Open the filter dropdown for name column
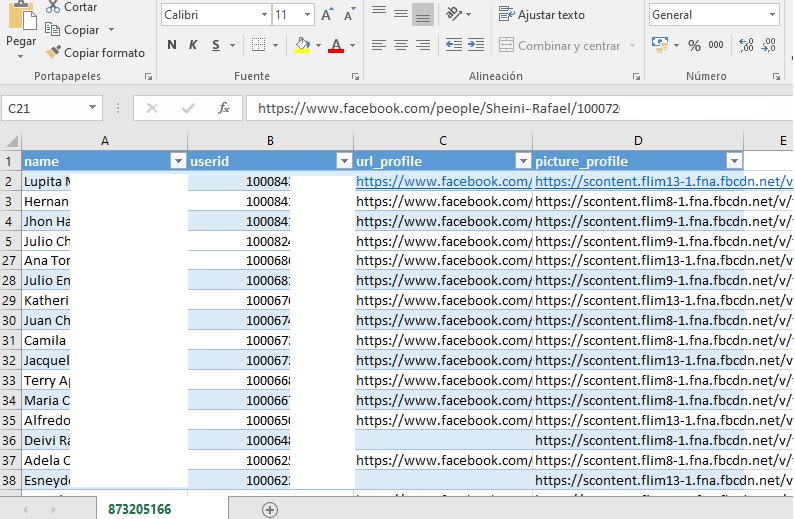Viewport: 795px width, 519px height. 178,161
